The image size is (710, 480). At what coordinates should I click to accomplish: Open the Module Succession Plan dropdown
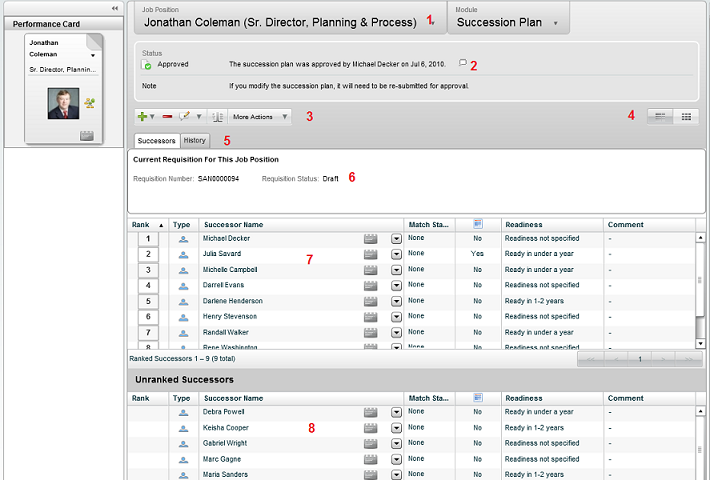[x=556, y=23]
